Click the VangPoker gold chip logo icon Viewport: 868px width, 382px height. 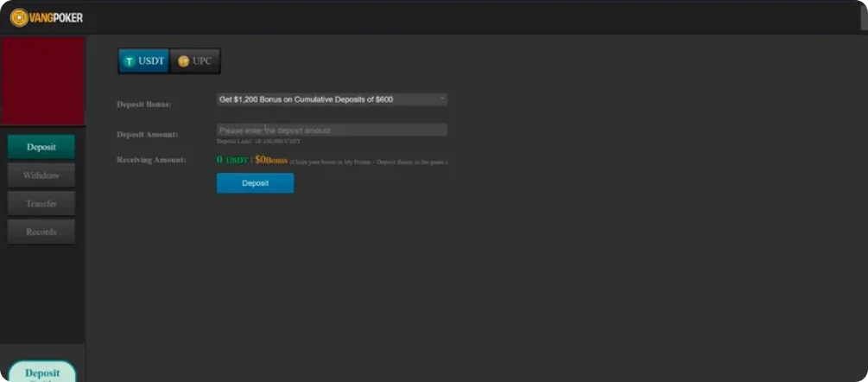19,17
